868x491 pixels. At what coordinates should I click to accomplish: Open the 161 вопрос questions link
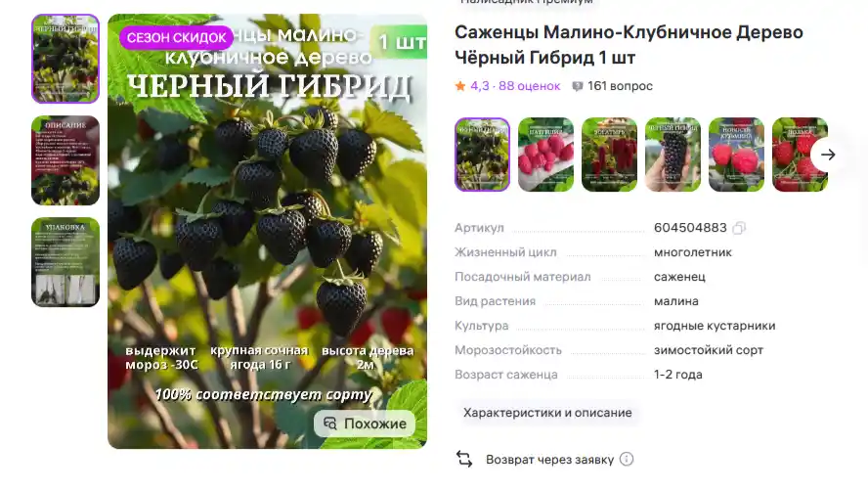tap(620, 86)
